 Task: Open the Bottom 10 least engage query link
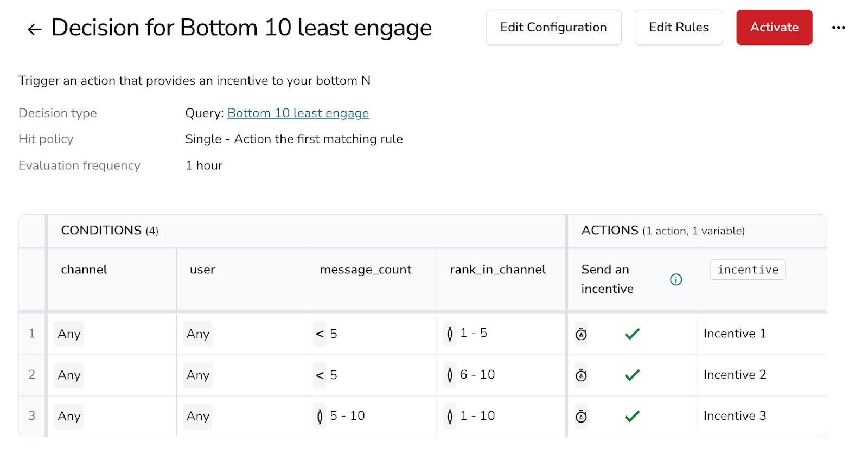click(x=298, y=113)
